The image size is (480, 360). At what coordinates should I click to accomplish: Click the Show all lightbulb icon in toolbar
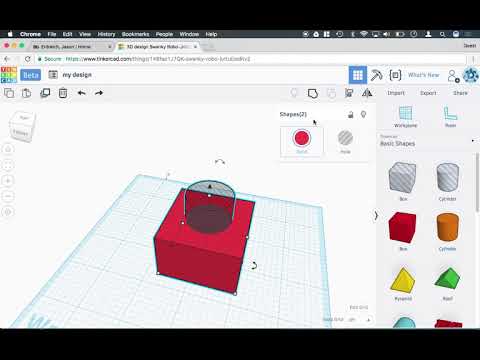coord(294,93)
